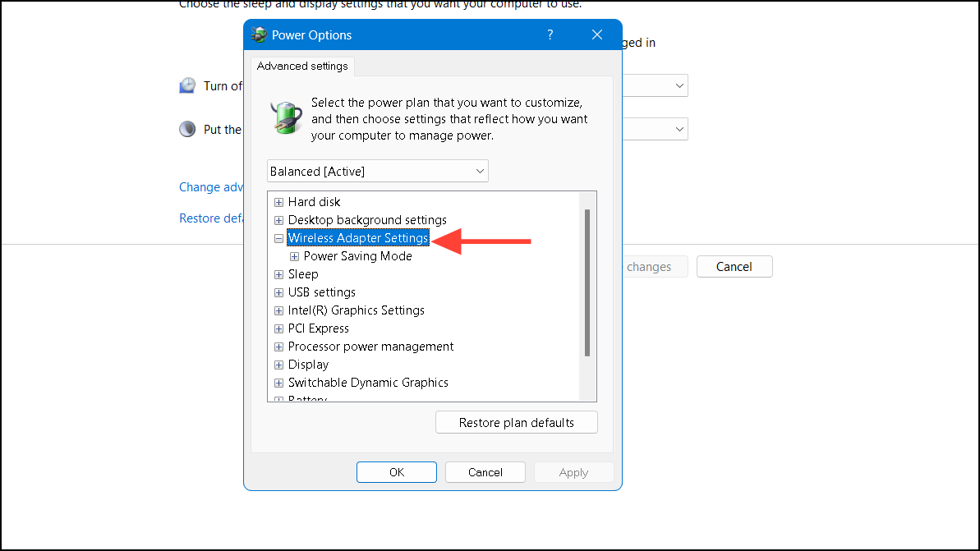
Task: Click the Power Options title bar icon
Action: (x=258, y=34)
